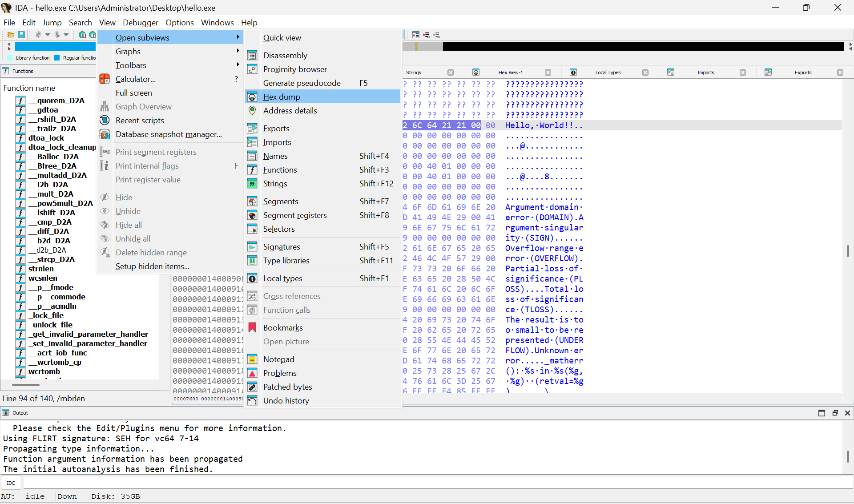The height and width of the screenshot is (504, 854).
Task: Click the hex dump icon on the Hex View-1 tab
Action: (x=476, y=72)
